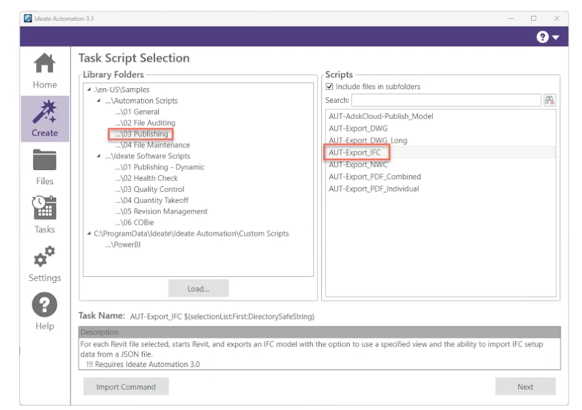The width and height of the screenshot is (582, 410).
Task: Collapse the Custom Scripts path node
Action: (89, 233)
